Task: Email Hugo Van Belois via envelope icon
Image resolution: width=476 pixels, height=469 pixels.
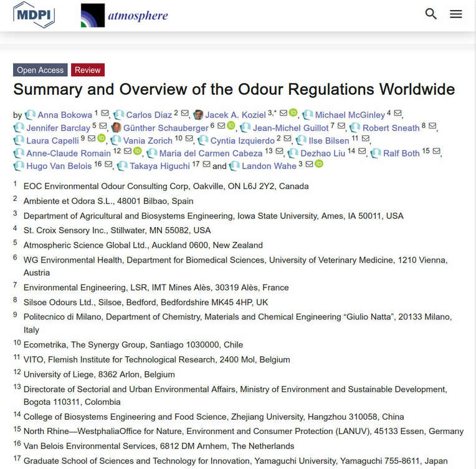Action: click(108, 164)
